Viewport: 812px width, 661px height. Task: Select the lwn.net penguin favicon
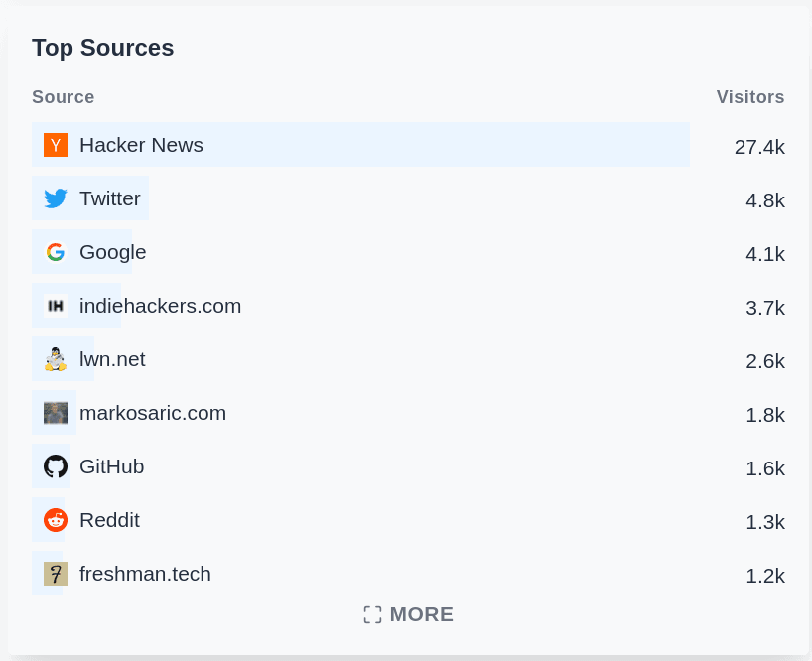(56, 358)
